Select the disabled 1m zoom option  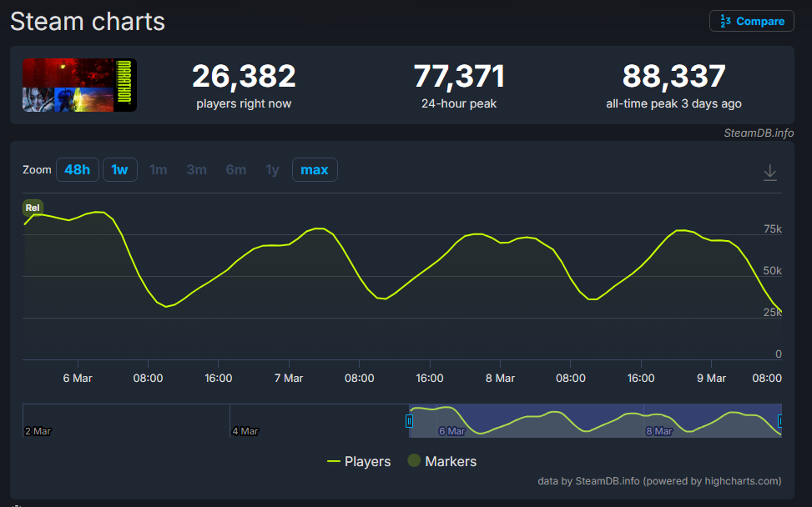tap(158, 169)
